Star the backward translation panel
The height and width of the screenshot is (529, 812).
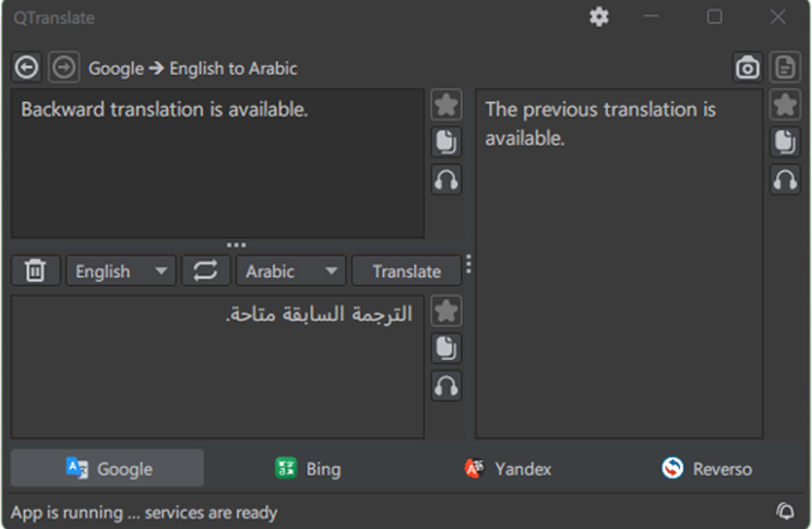784,105
